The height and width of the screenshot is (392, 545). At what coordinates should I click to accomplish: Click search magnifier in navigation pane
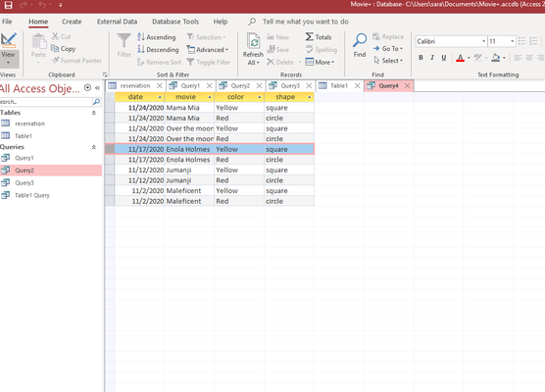[x=96, y=102]
